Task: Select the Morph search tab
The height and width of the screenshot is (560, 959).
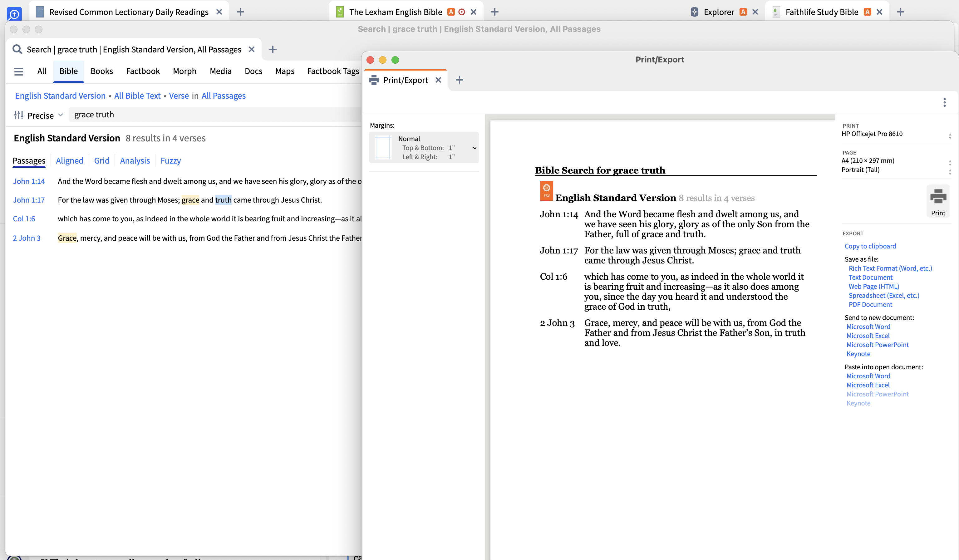Action: point(184,71)
